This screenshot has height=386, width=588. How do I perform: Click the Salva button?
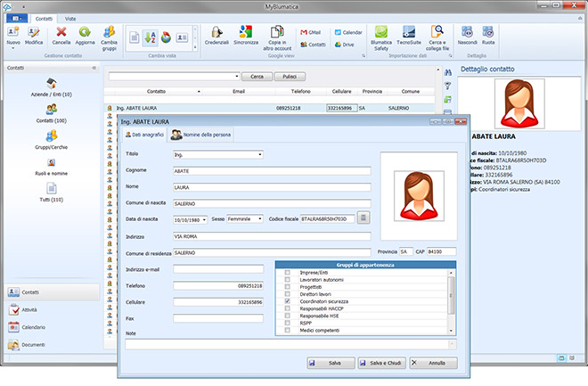tap(331, 363)
